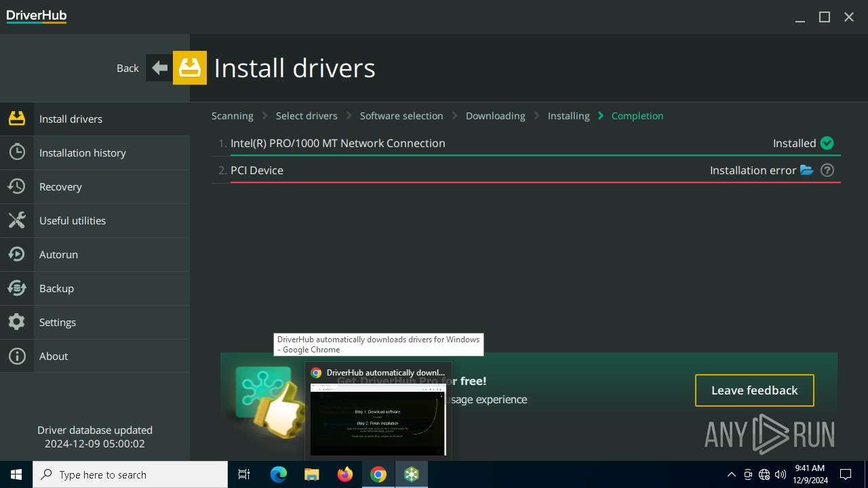Click the Autorun sidebar icon
The height and width of the screenshot is (488, 868).
17,254
